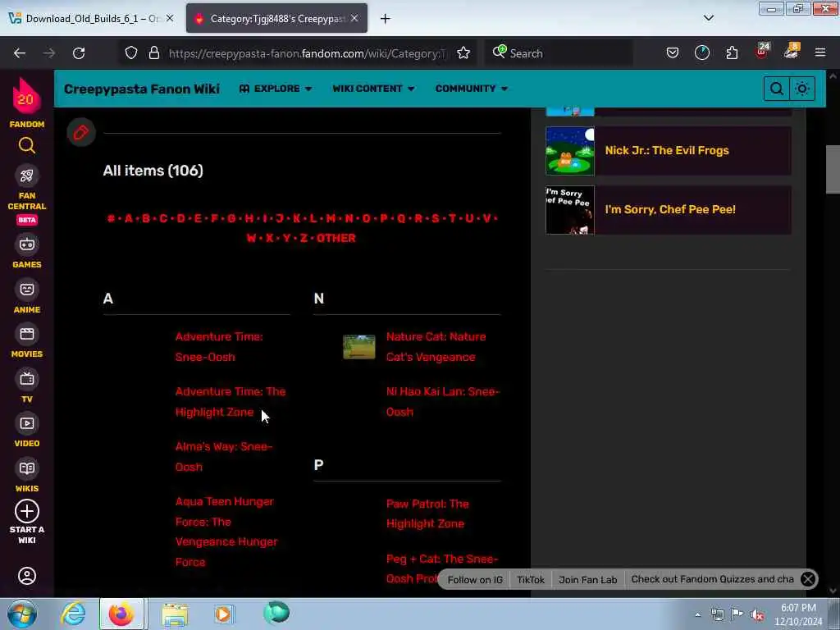The height and width of the screenshot is (630, 840).
Task: Open Aqua Teen Hunger Force article
Action: pyautogui.click(x=226, y=532)
